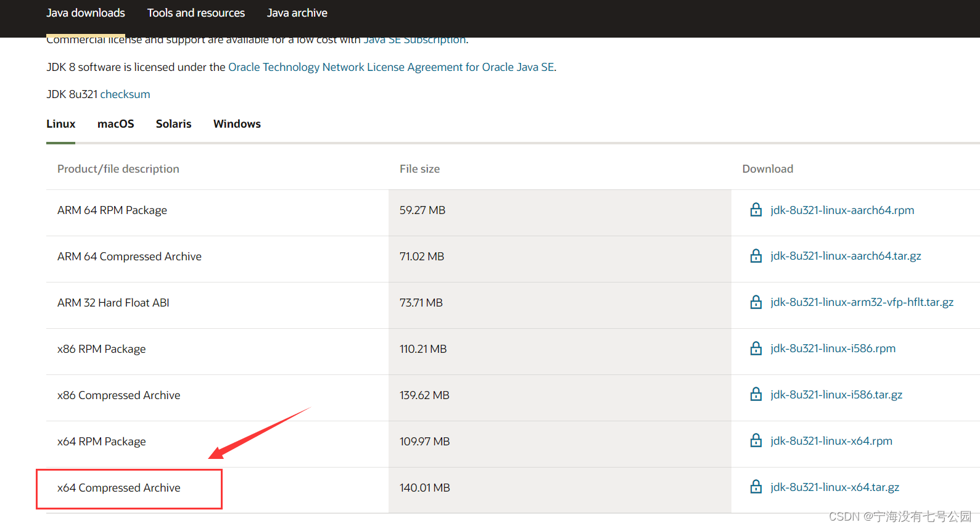The height and width of the screenshot is (528, 980).
Task: Click the ARM 64 RPM Package description
Action: click(112, 210)
